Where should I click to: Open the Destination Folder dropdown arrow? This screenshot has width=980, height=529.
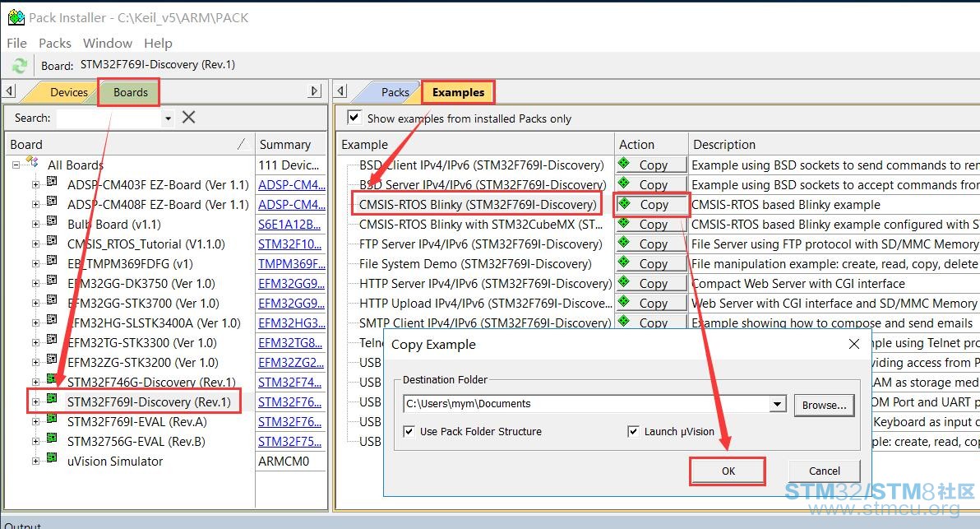pos(777,404)
